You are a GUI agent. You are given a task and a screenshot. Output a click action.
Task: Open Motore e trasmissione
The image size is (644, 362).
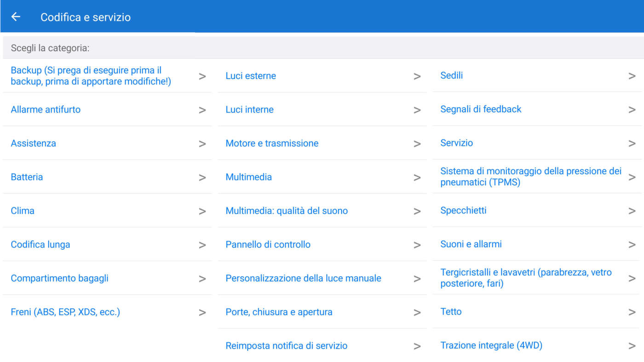[x=272, y=143]
